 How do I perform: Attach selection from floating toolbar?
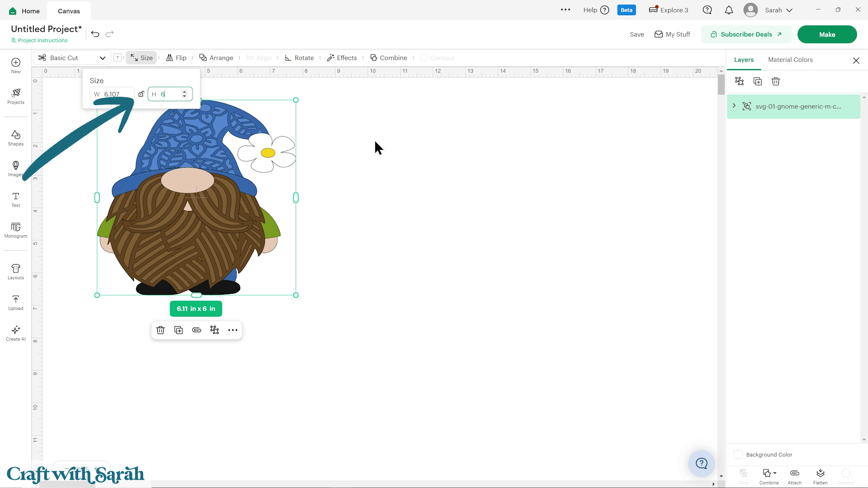197,330
